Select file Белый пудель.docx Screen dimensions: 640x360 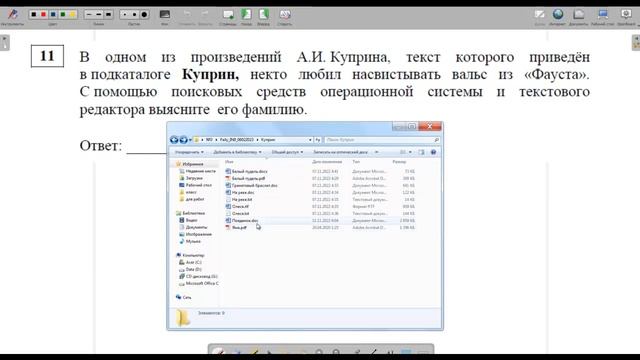coord(247,171)
